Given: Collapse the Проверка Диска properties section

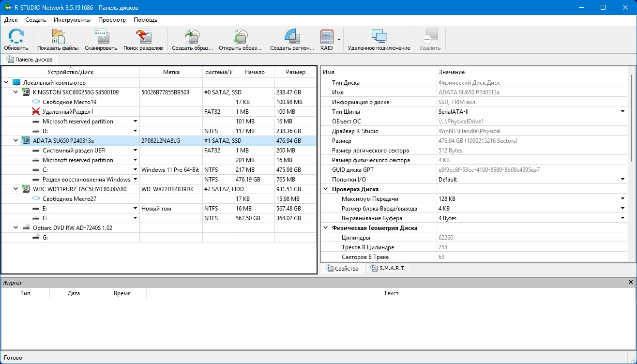Looking at the screenshot, I should click(x=326, y=189).
